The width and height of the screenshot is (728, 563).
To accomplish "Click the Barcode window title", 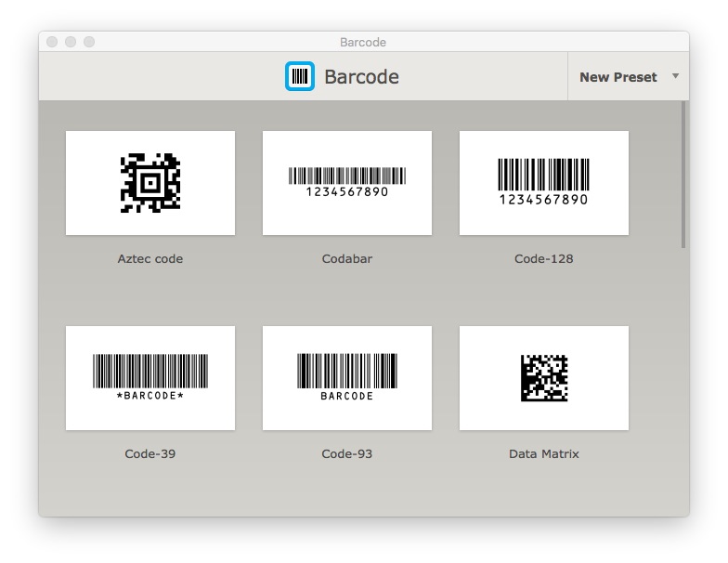I will (363, 43).
